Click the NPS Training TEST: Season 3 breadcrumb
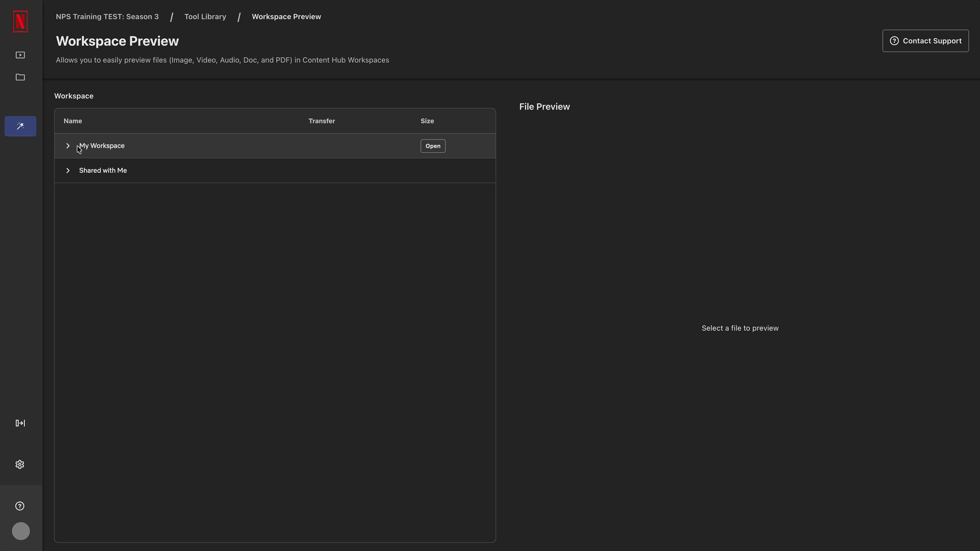Screen dimensions: 980x551 107,16
